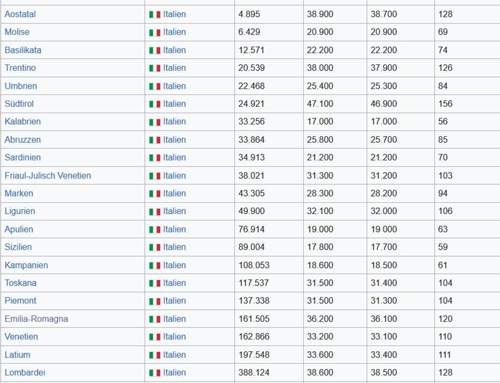Select the value 4.895 in Aostatal row
The height and width of the screenshot is (383, 500).
249,14
